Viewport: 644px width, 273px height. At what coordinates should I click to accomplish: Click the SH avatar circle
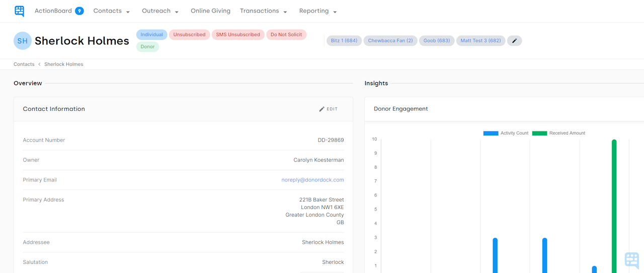(23, 41)
